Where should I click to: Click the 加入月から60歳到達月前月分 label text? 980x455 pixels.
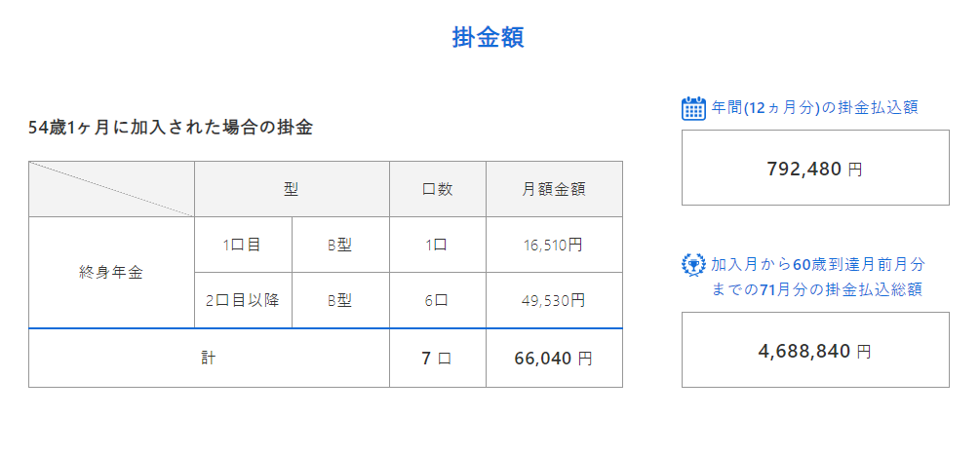click(817, 264)
